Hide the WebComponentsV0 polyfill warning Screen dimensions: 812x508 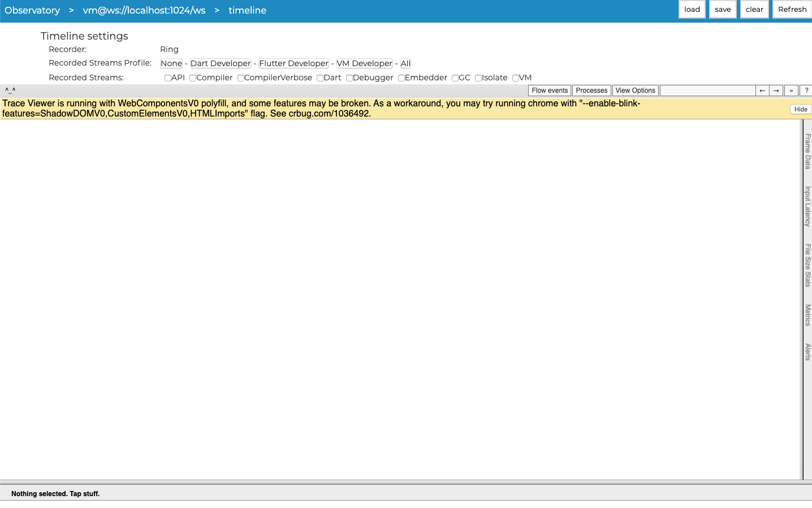tap(800, 109)
